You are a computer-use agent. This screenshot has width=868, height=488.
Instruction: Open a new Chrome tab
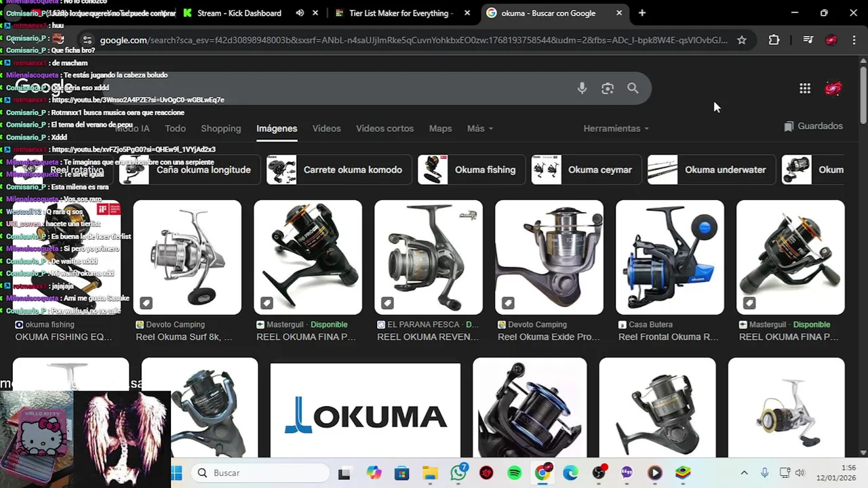coord(642,13)
